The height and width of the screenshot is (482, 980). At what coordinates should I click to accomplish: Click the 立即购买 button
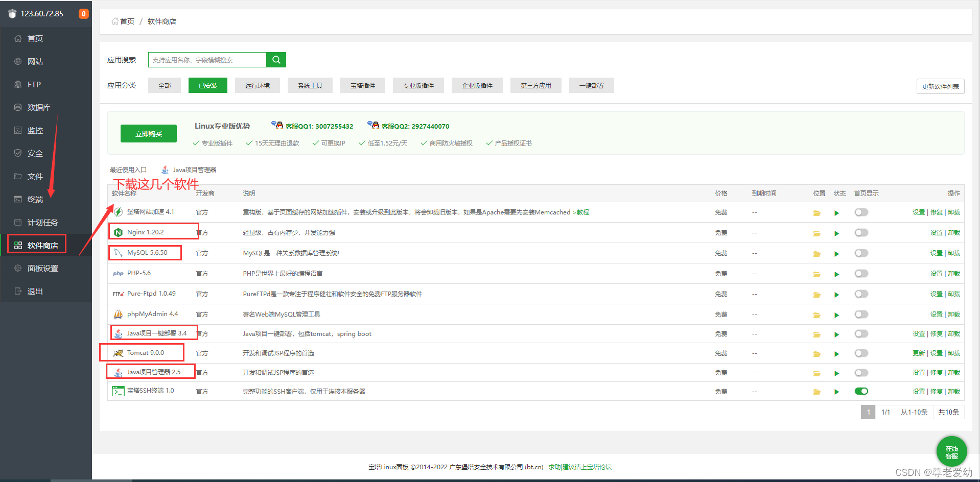pyautogui.click(x=149, y=134)
